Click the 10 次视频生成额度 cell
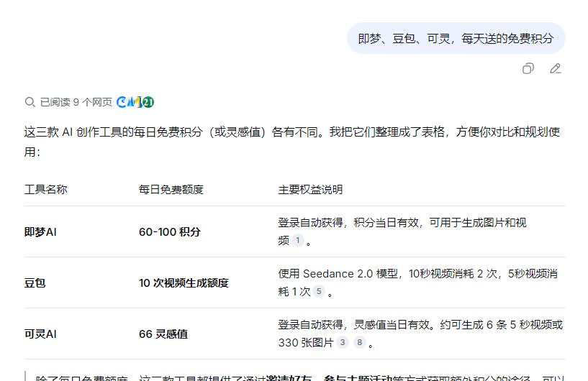This screenshot has width=588, height=381. click(x=184, y=283)
